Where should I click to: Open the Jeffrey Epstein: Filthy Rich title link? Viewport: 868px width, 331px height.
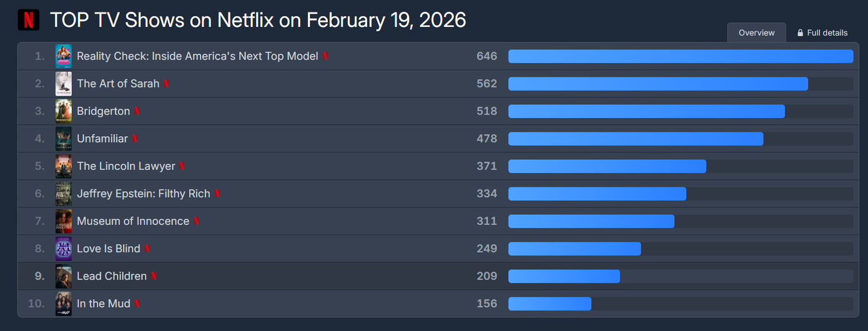(x=143, y=194)
